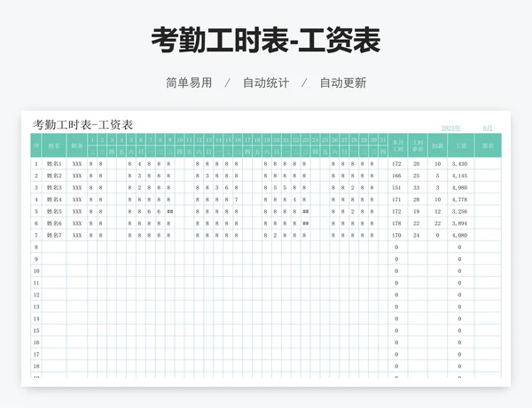Viewport: 532px width, 408px height.
Task: Select the XXX job cell for 姓名4
Action: coord(77,200)
